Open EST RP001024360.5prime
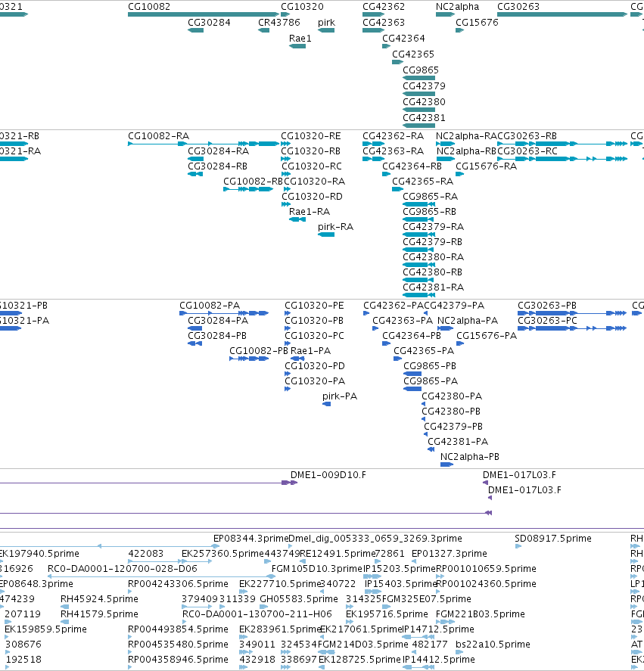The height and width of the screenshot is (671, 644). pos(486,584)
